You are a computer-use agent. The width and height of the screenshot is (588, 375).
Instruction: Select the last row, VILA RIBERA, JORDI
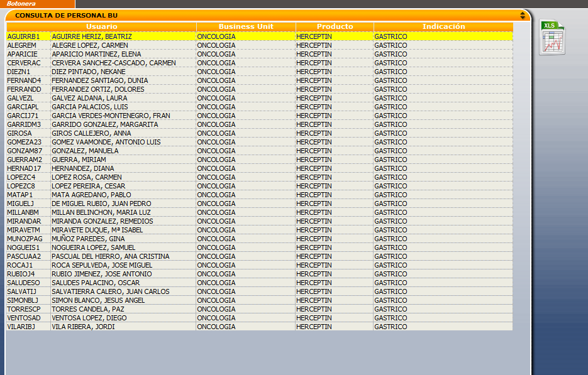tap(83, 327)
